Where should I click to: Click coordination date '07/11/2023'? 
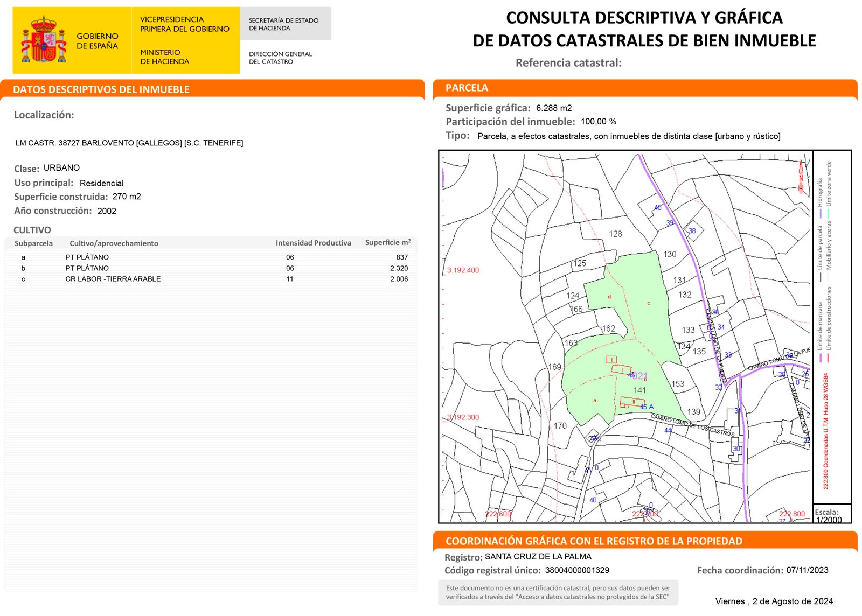tap(808, 570)
